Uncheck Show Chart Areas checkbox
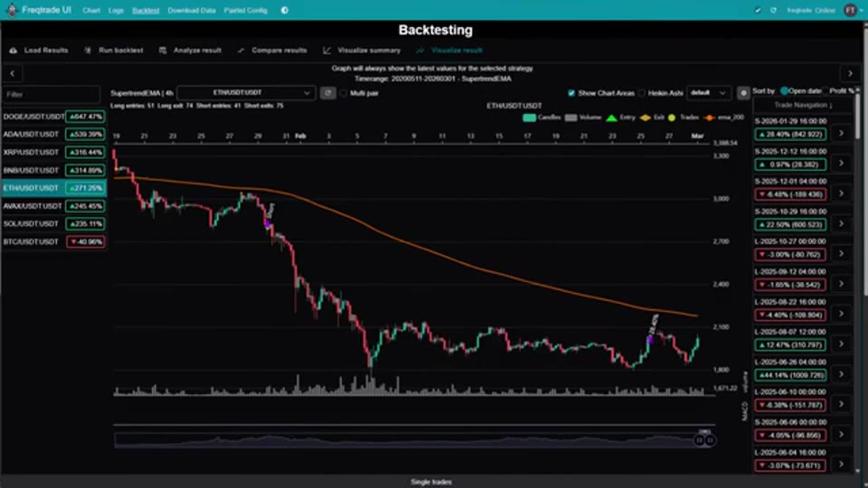The height and width of the screenshot is (488, 868). tap(571, 93)
